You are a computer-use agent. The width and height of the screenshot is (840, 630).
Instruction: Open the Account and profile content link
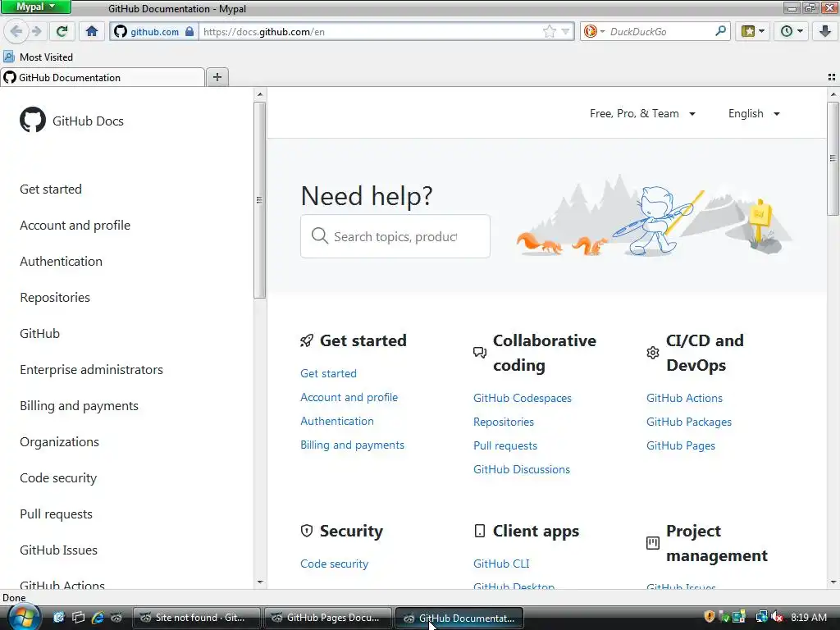click(x=349, y=397)
